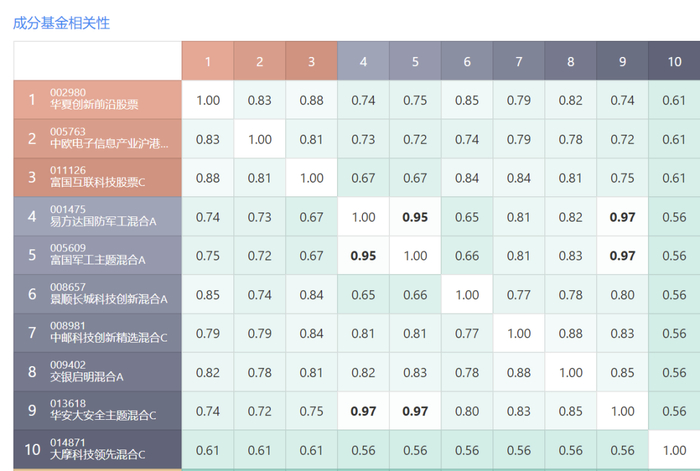Select column header 1
This screenshot has width=700, height=471.
208,61
